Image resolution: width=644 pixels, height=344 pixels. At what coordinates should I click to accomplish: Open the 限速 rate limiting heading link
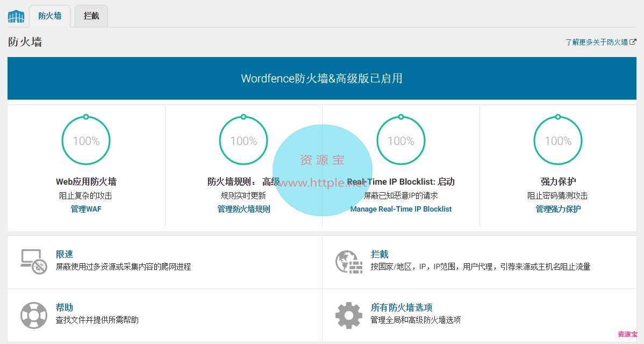tap(65, 254)
